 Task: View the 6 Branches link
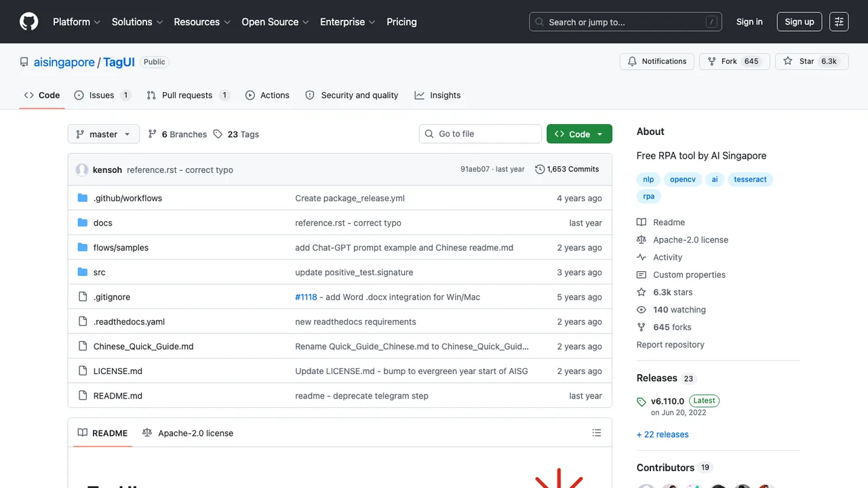pyautogui.click(x=178, y=134)
